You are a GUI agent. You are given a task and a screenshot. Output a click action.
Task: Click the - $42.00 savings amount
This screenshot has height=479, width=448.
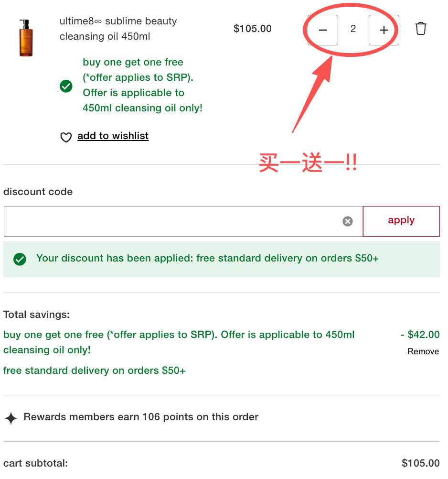[420, 335]
